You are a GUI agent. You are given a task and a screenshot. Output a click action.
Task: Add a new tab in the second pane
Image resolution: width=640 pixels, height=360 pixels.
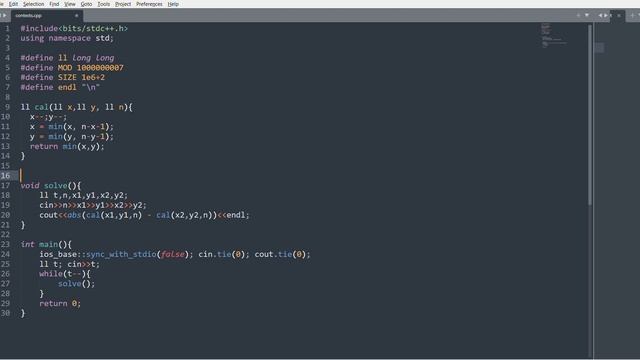coord(632,16)
